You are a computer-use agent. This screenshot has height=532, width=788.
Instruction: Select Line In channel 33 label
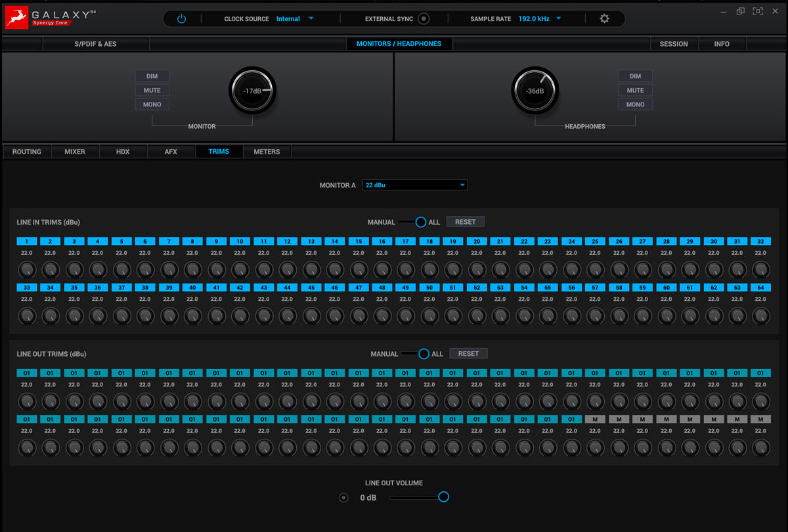pos(27,288)
